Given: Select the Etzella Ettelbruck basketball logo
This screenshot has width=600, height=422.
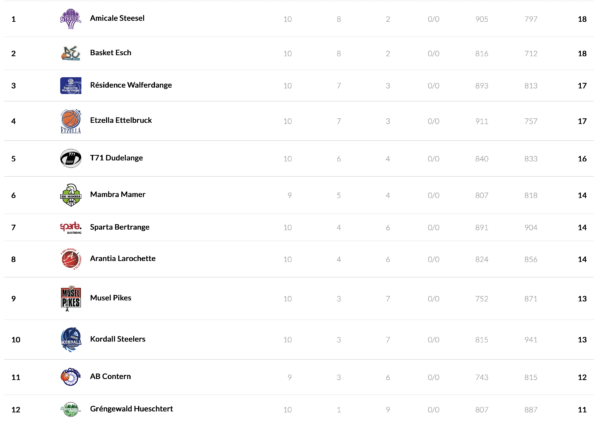Looking at the screenshot, I should click(70, 122).
